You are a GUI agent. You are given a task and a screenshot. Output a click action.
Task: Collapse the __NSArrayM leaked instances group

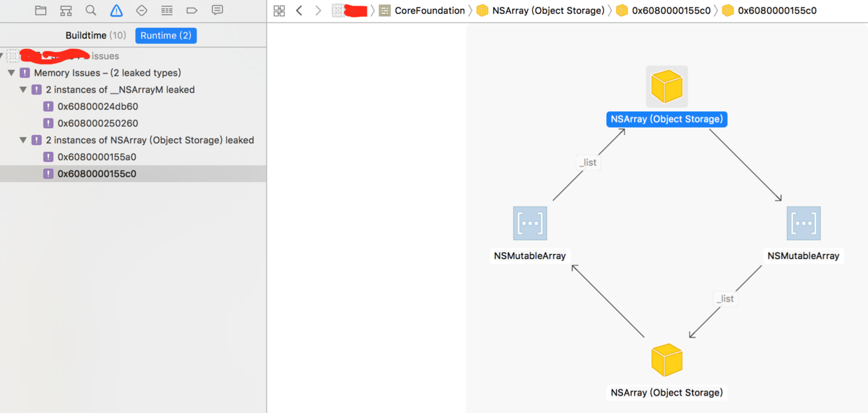[23, 90]
